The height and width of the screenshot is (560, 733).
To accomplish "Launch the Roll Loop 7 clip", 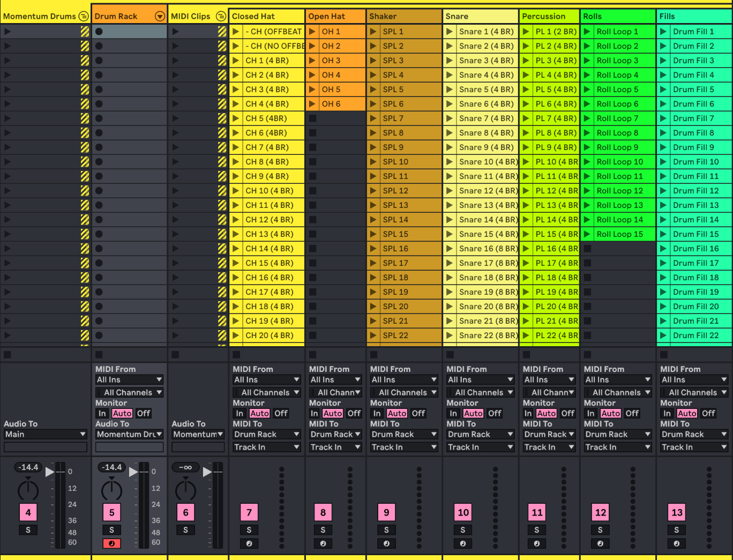I will [x=618, y=118].
